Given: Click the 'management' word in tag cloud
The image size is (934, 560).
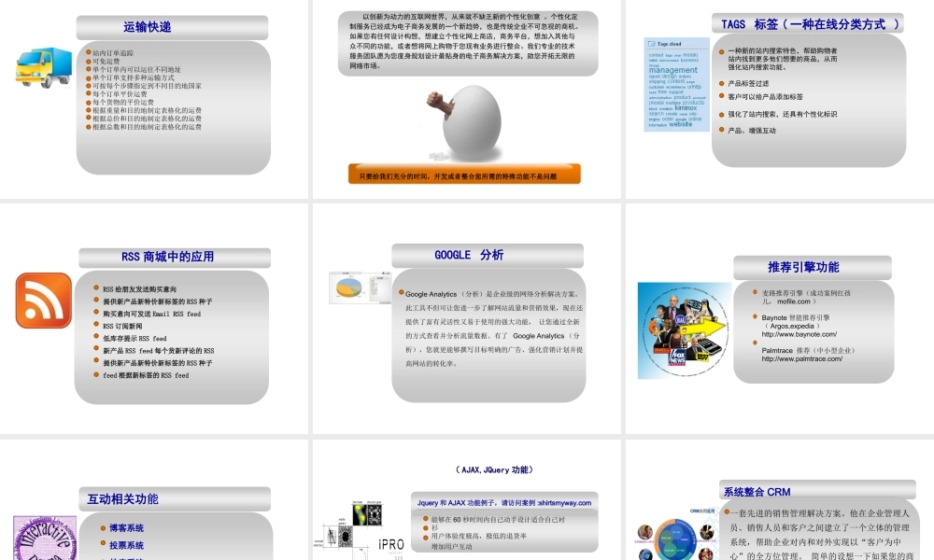Looking at the screenshot, I should pos(672,70).
